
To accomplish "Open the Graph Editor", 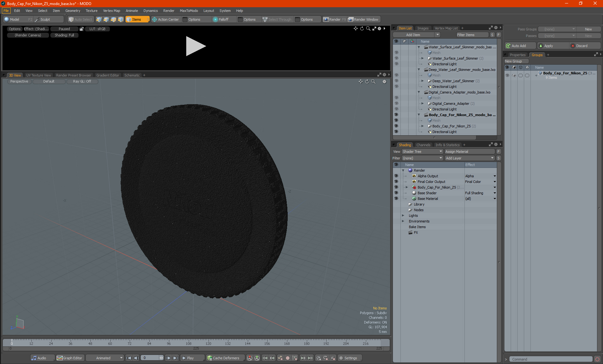I will tap(70, 358).
